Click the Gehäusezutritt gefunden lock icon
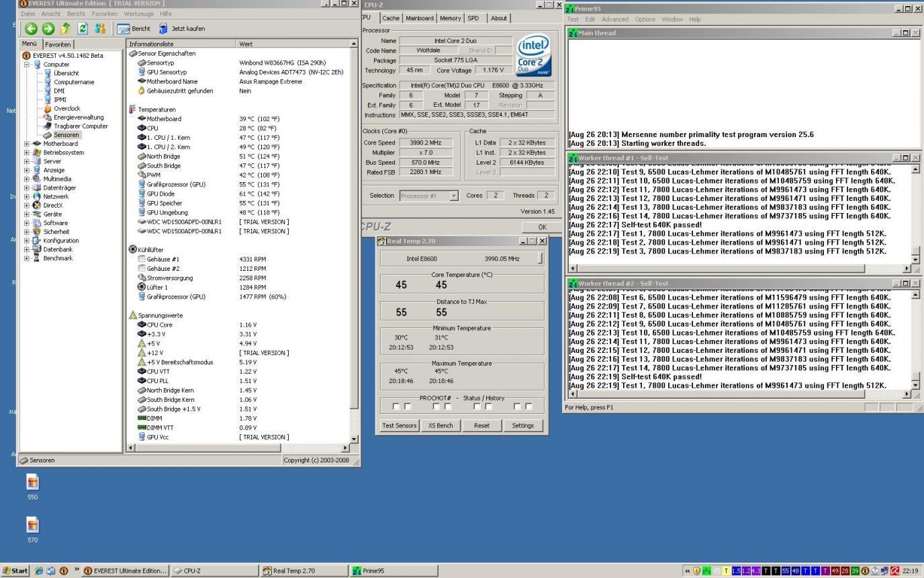 pos(142,91)
